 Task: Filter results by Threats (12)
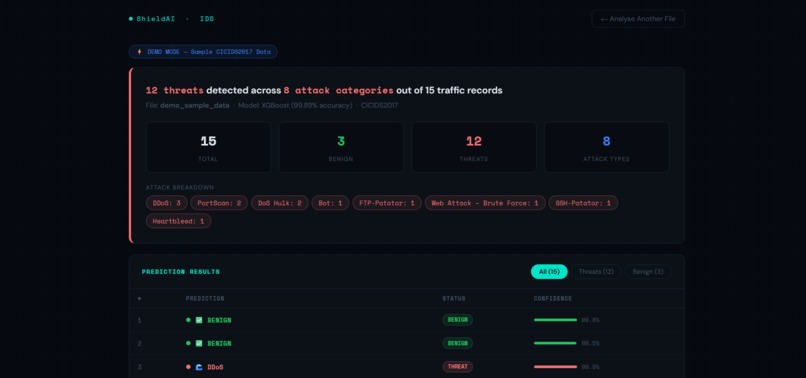pyautogui.click(x=596, y=272)
